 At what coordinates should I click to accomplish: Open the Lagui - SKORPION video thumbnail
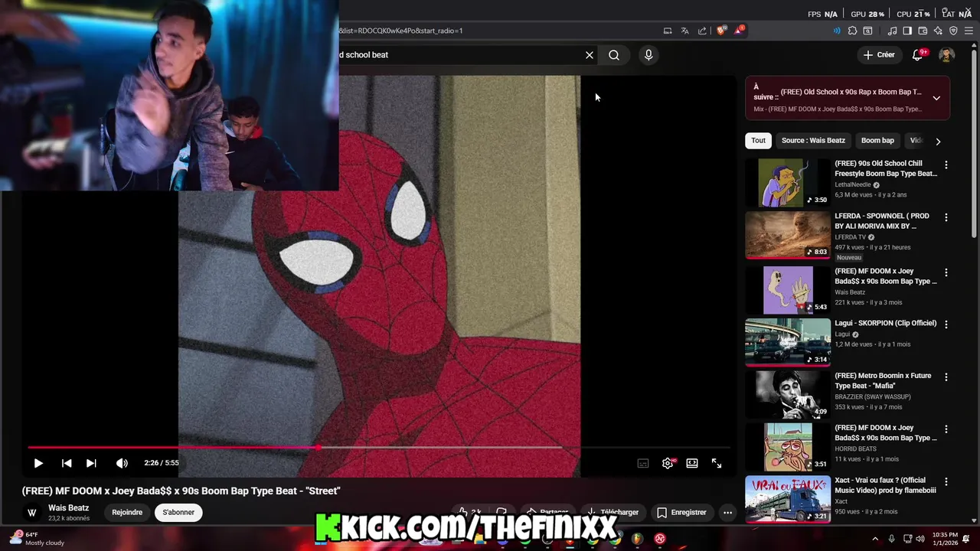tap(788, 342)
